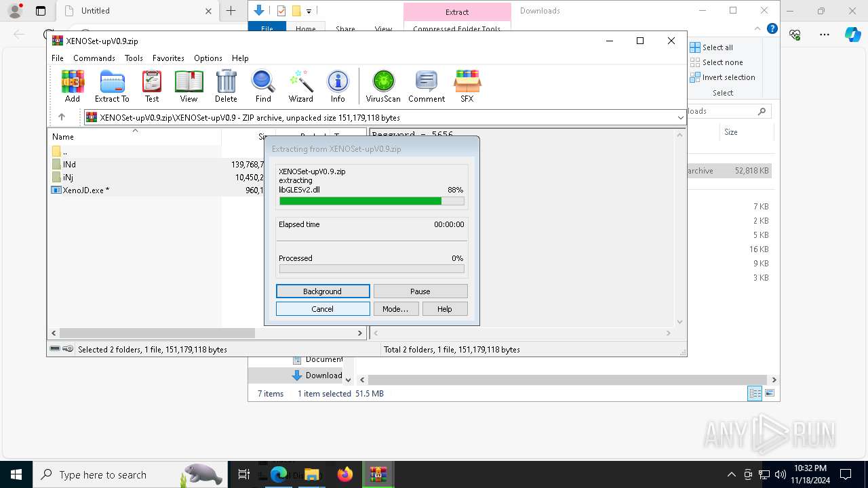868x488 pixels.
Task: Click the volume speaker tray icon
Action: [x=780, y=474]
